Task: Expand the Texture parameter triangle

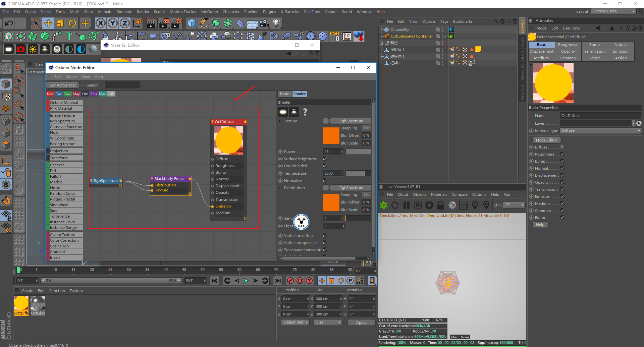Action: pos(280,121)
